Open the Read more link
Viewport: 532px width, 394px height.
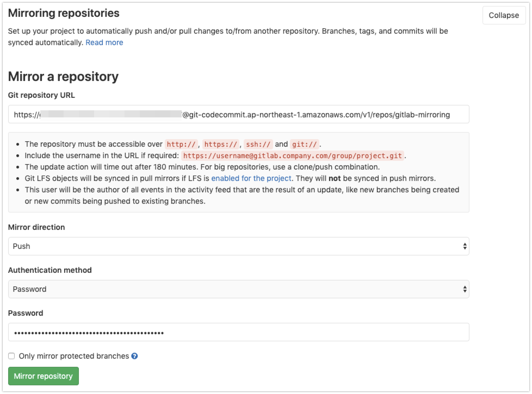pyautogui.click(x=104, y=42)
